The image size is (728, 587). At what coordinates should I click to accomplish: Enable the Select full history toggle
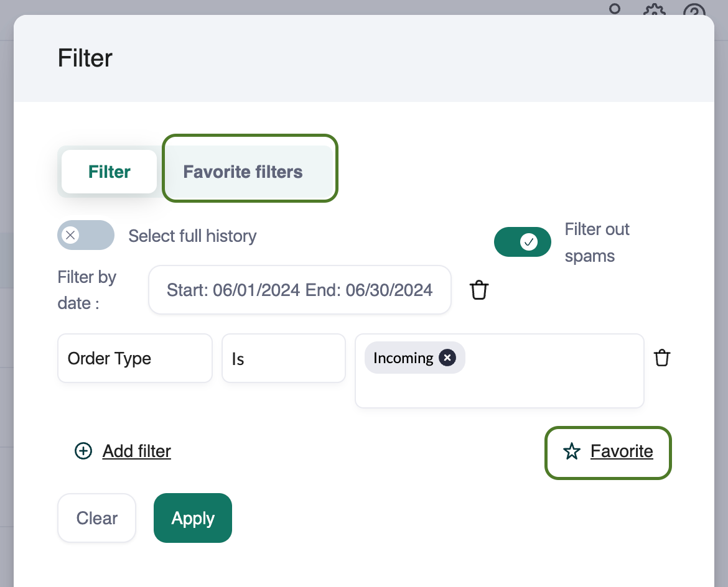(86, 235)
